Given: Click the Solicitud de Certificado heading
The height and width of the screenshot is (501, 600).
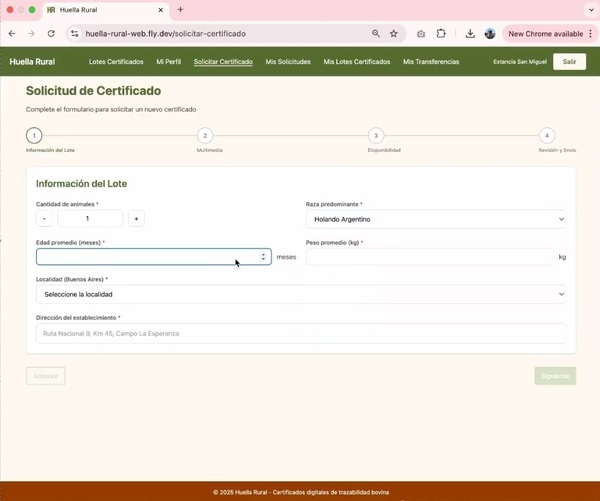Looking at the screenshot, I should (93, 91).
